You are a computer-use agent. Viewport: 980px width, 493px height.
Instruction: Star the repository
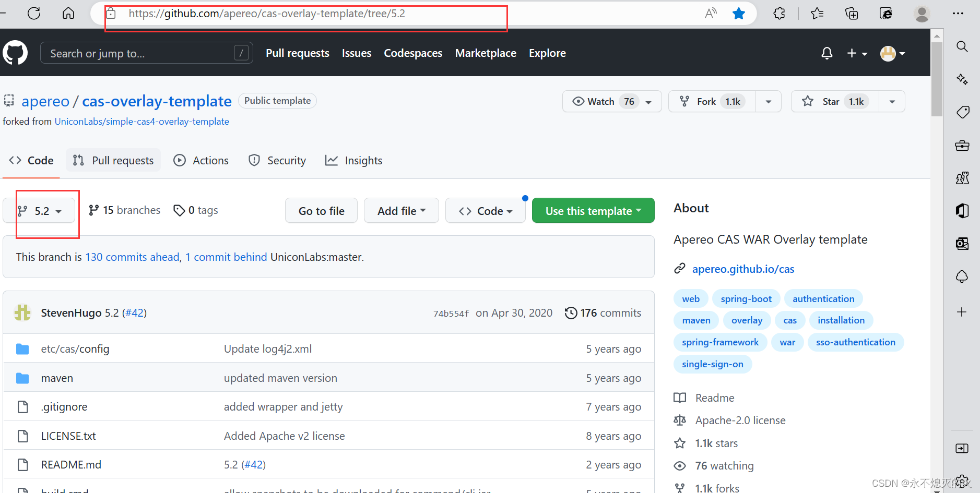(835, 101)
